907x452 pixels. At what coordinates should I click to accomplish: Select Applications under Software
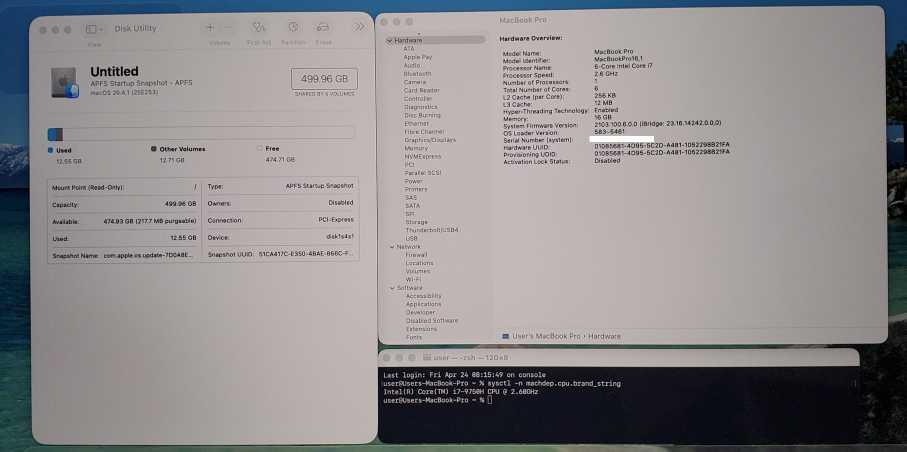point(423,304)
